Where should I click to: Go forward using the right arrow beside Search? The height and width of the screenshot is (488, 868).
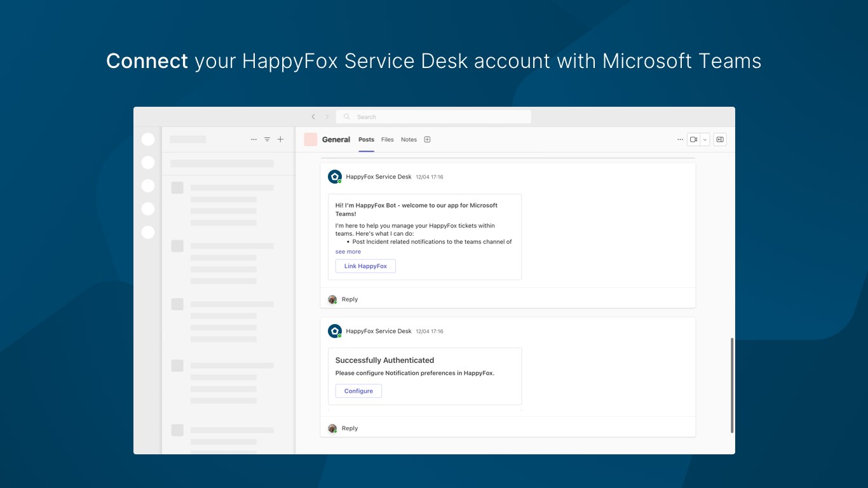tap(327, 117)
